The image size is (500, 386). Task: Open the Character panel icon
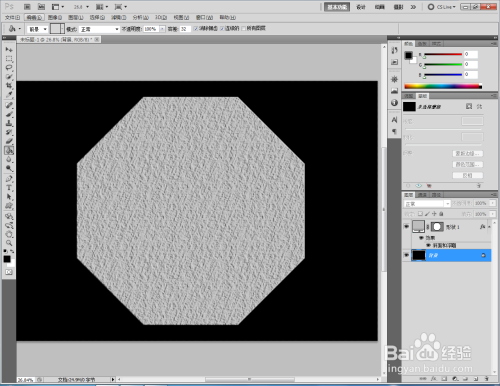[394, 120]
